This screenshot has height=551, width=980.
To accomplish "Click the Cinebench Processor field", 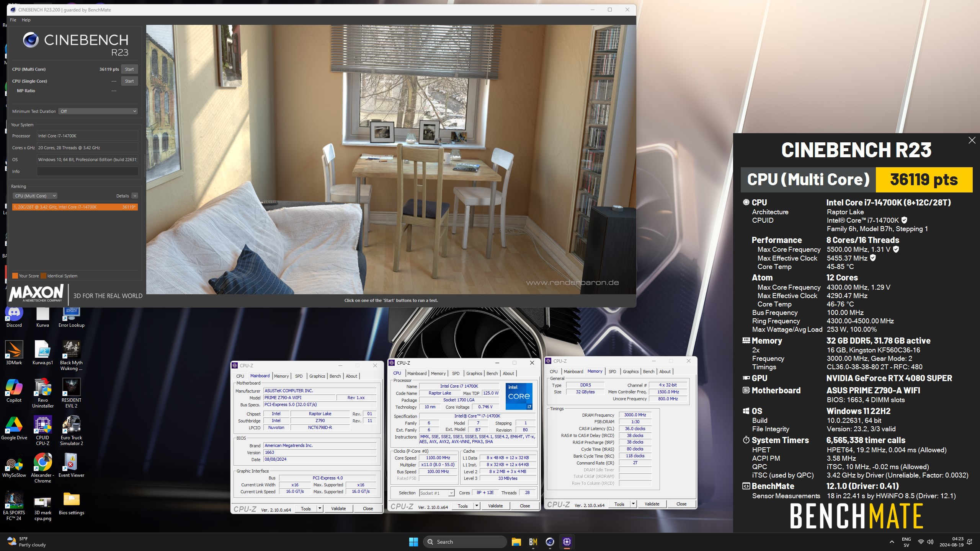I will (x=87, y=136).
